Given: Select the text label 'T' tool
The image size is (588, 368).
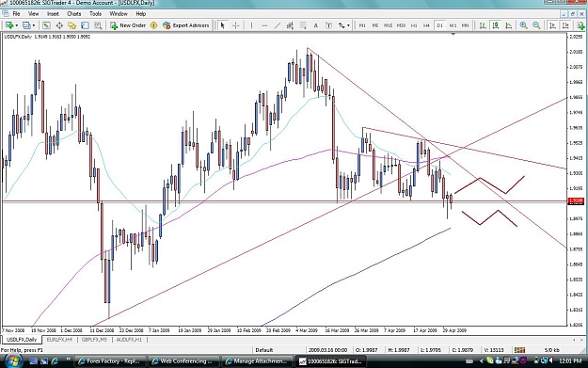Looking at the screenshot, I should (x=328, y=25).
